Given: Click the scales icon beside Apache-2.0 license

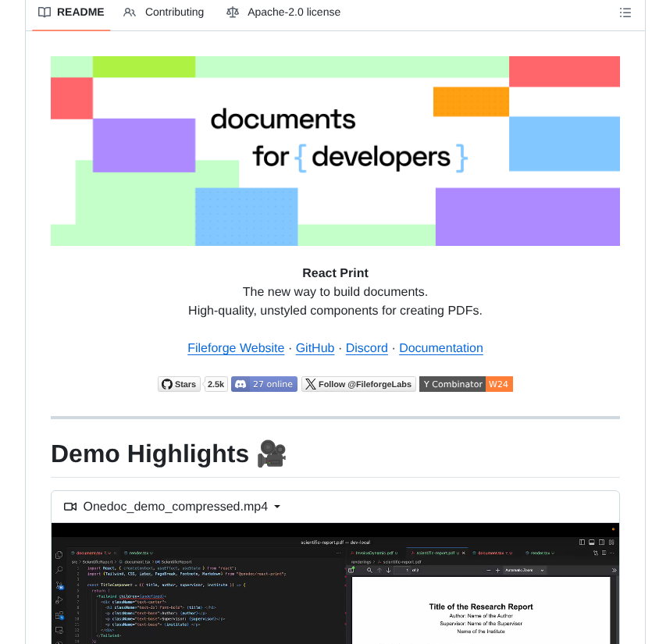Looking at the screenshot, I should click(x=232, y=12).
